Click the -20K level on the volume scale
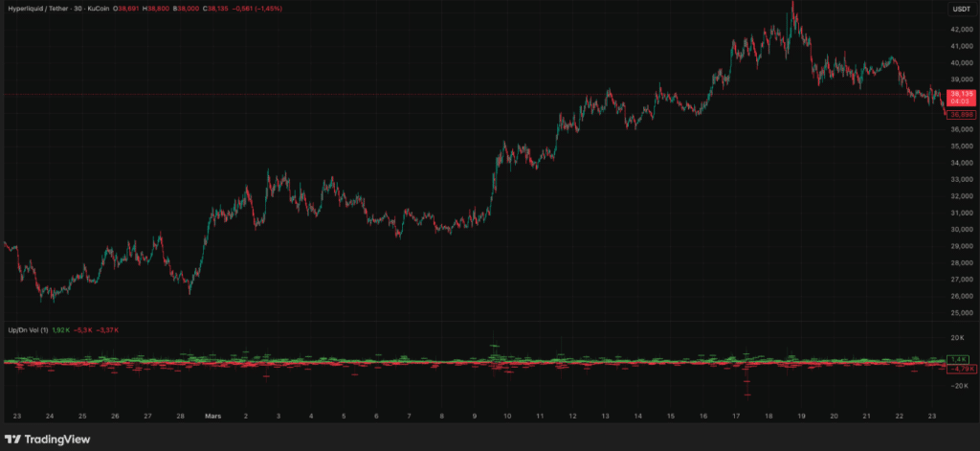Screen dimensions: 980x451 957,386
